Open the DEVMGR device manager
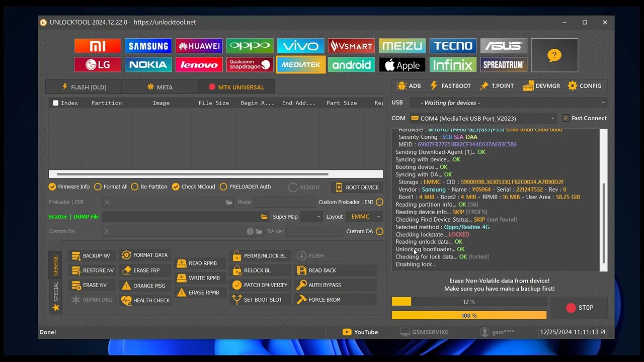This screenshot has height=362, width=644. click(x=541, y=86)
